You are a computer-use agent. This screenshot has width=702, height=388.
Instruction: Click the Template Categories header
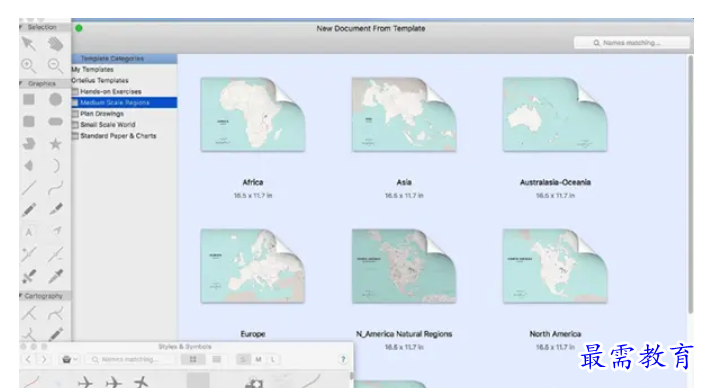pyautogui.click(x=124, y=59)
